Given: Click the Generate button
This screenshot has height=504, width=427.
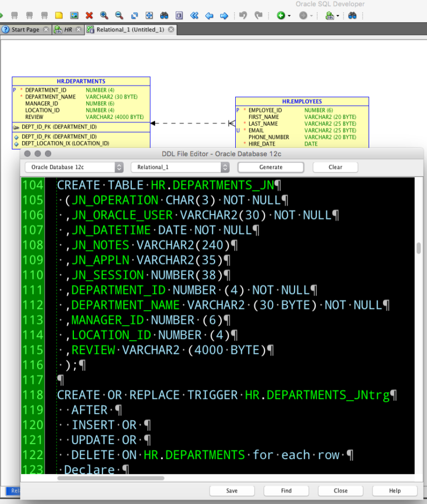Looking at the screenshot, I should pyautogui.click(x=271, y=167).
